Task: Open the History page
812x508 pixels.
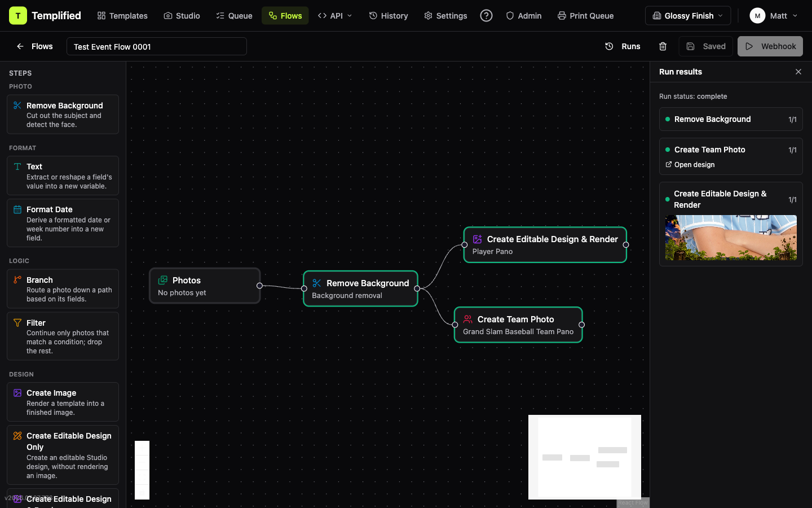Action: pyautogui.click(x=388, y=16)
